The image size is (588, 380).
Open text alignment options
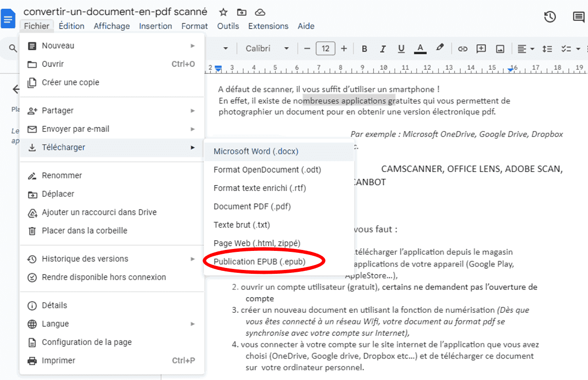click(526, 49)
